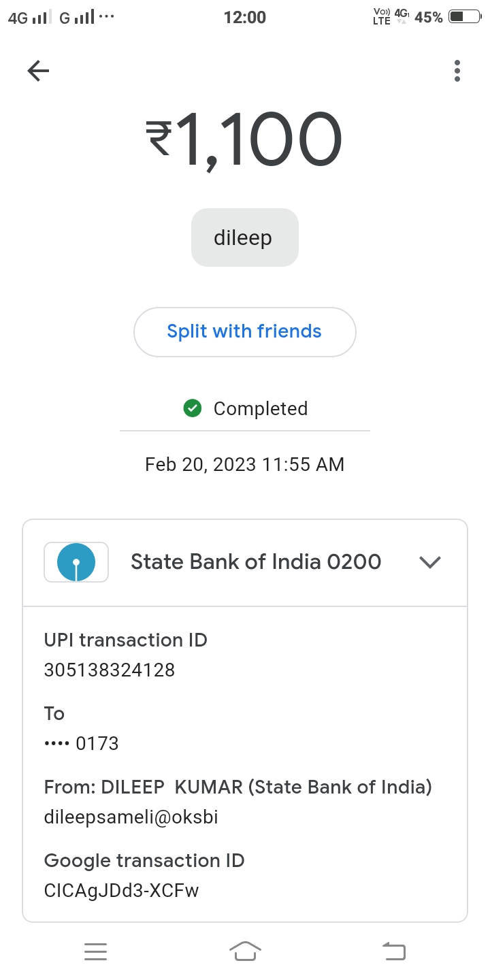490x980 pixels.
Task: Tap the dileepsameli@oksbi UPI address
Action: [131, 817]
